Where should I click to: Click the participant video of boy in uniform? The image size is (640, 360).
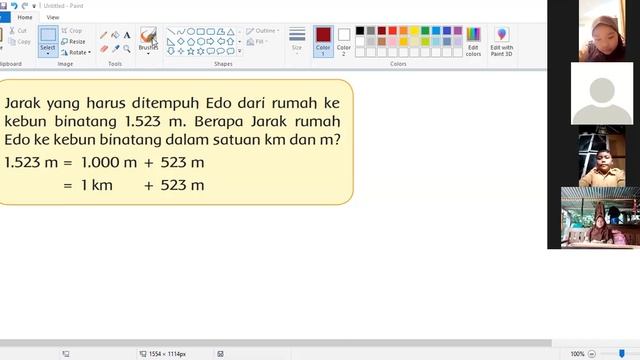[602, 156]
